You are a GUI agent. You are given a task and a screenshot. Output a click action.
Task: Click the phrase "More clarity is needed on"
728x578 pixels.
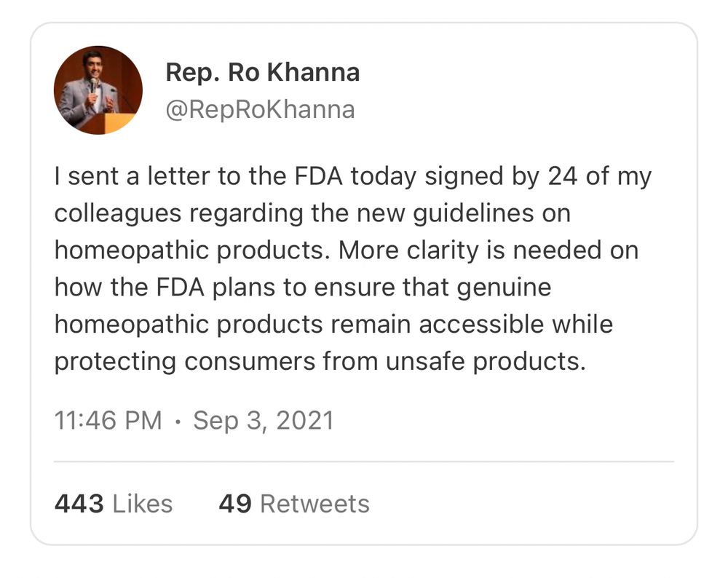point(499,250)
